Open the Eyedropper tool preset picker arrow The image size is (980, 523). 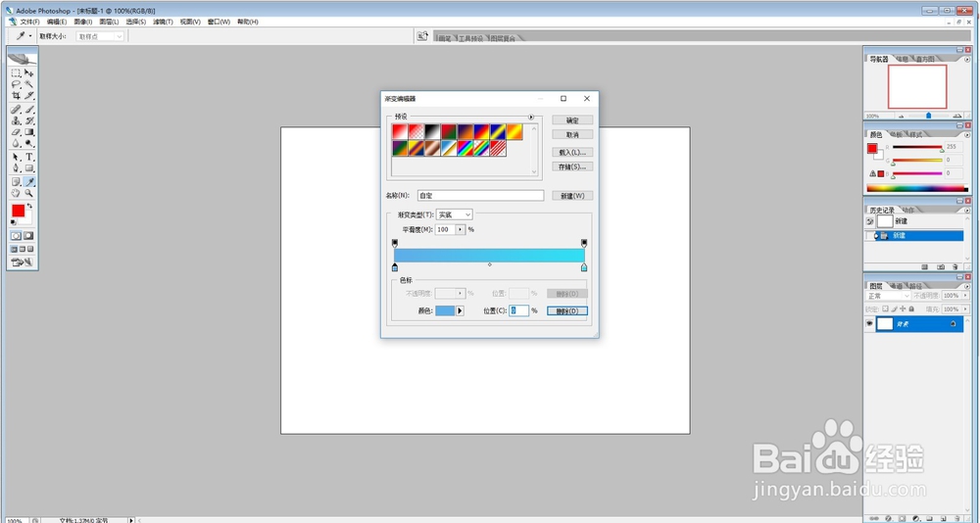pyautogui.click(x=30, y=36)
